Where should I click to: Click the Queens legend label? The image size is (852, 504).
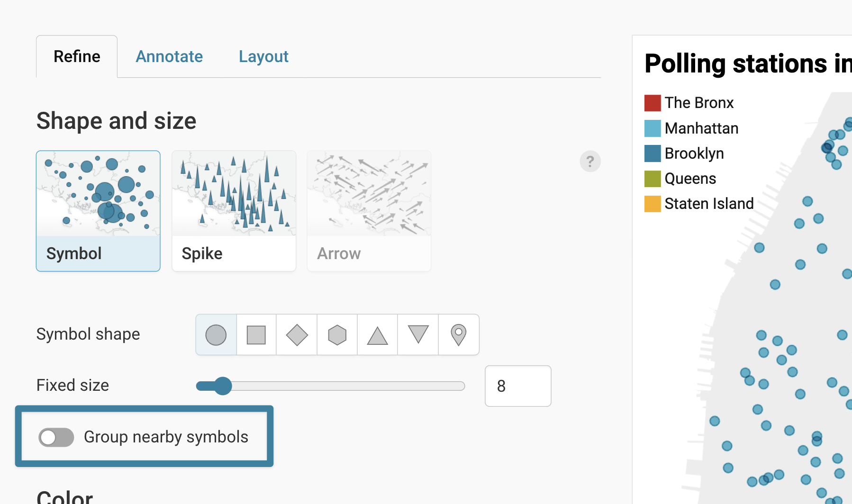click(x=690, y=179)
